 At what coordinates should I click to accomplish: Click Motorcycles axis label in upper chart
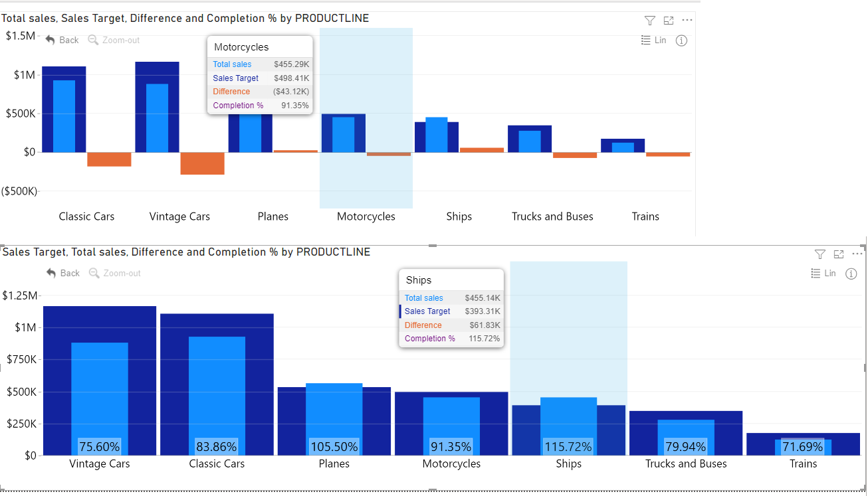coord(366,216)
